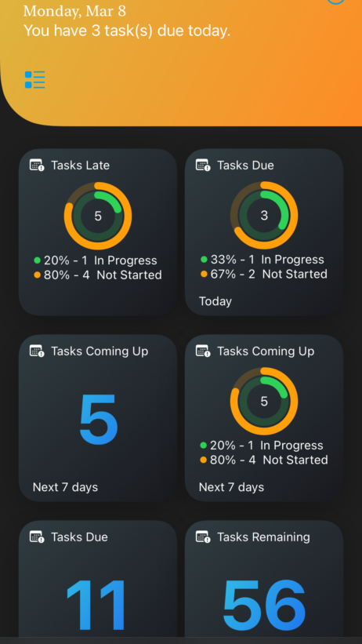Tap calendar icon on Next 7 days number widget
Screen dimensions: 362x644
tap(37, 351)
